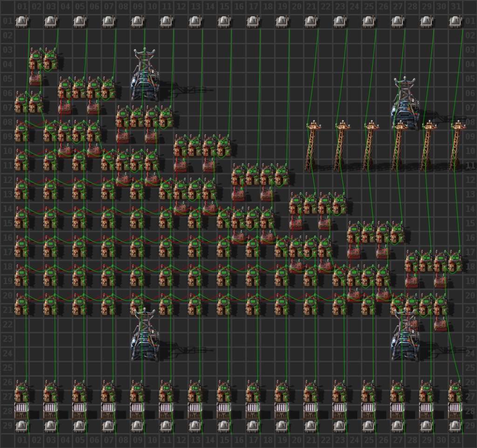Click the substation below column 09-10, rows 03-06
The width and height of the screenshot is (477, 448).
click(x=145, y=75)
